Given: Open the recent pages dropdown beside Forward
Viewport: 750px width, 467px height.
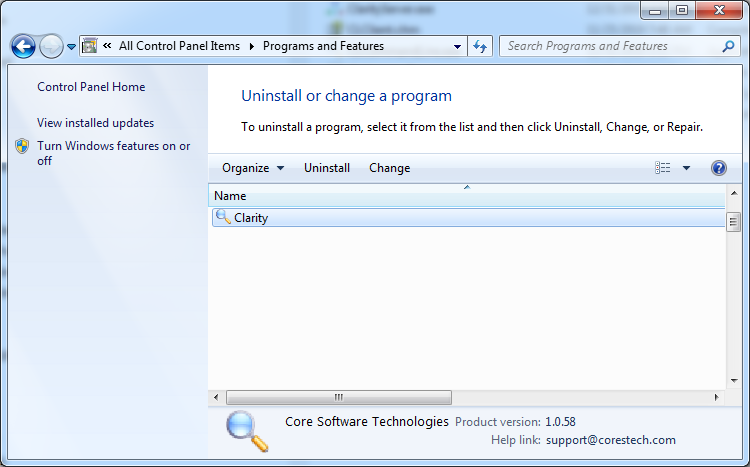Looking at the screenshot, I should point(71,47).
